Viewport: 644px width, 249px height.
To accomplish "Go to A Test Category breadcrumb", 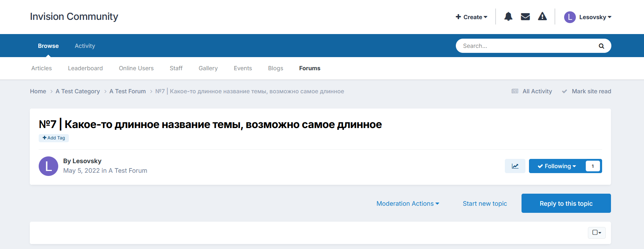I will [78, 92].
